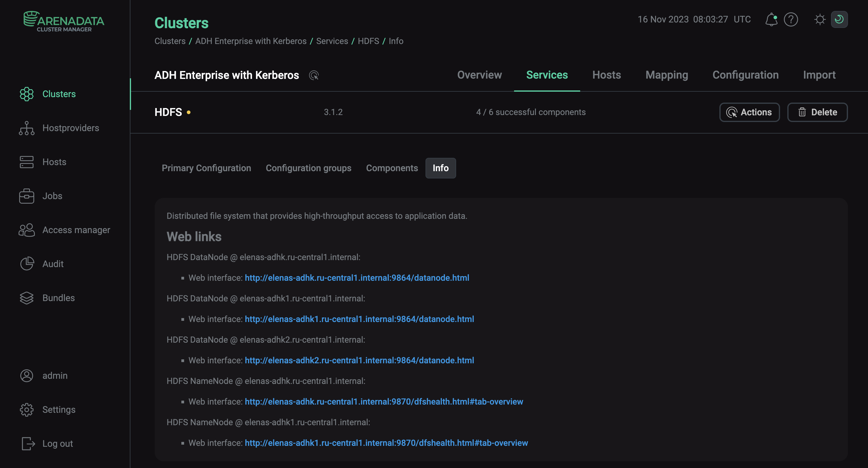Viewport: 868px width, 468px height.
Task: Click the '4 / 6 successful components' text
Action: pyautogui.click(x=531, y=112)
